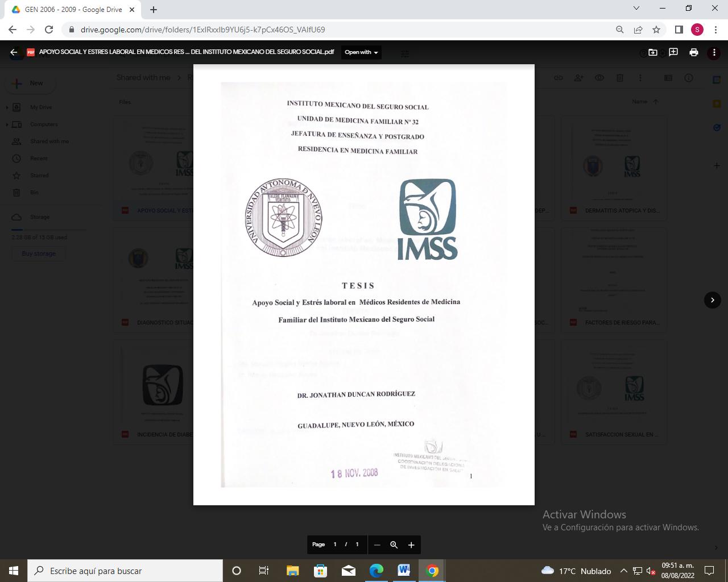Go forward in Chrome browser
This screenshot has width=728, height=582.
31,30
